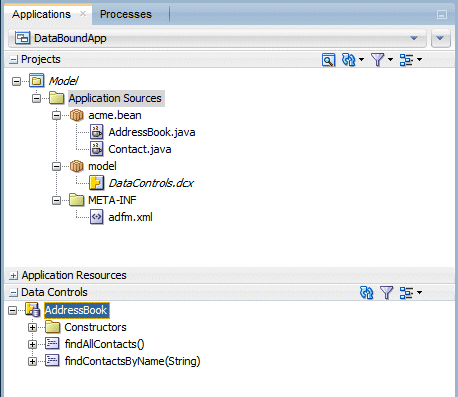Click the META-INF folder icon
This screenshot has height=397, width=458.
click(x=76, y=200)
